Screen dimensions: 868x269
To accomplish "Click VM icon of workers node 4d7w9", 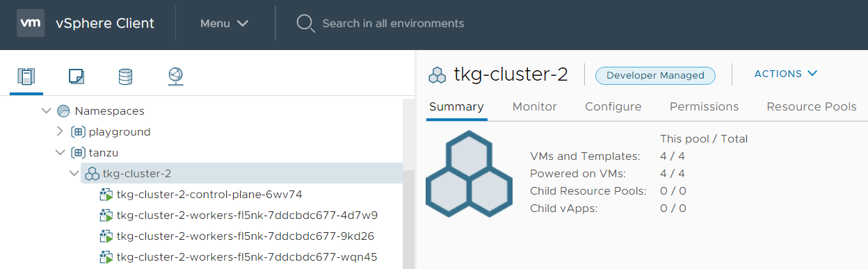I will coord(106,215).
